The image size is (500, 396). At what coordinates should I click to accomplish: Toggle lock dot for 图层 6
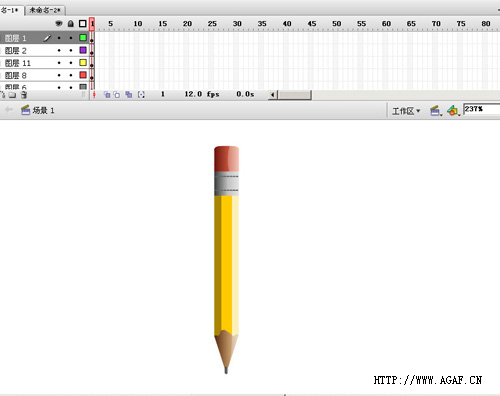(71, 87)
